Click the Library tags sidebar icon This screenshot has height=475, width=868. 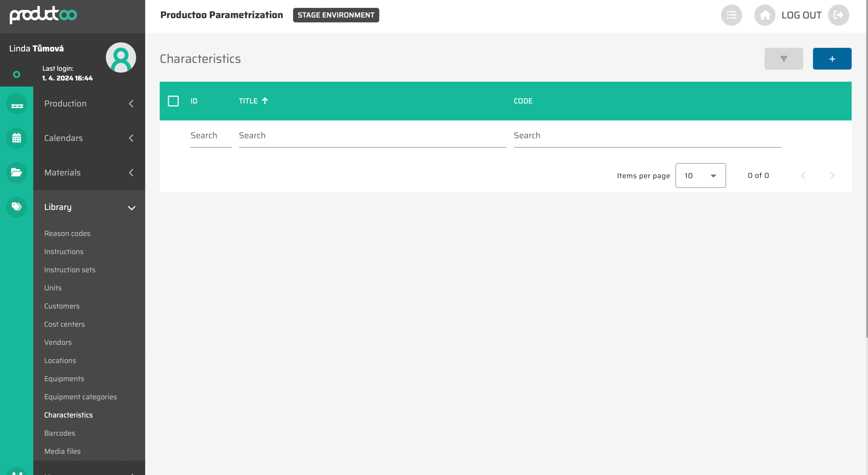pos(17,207)
